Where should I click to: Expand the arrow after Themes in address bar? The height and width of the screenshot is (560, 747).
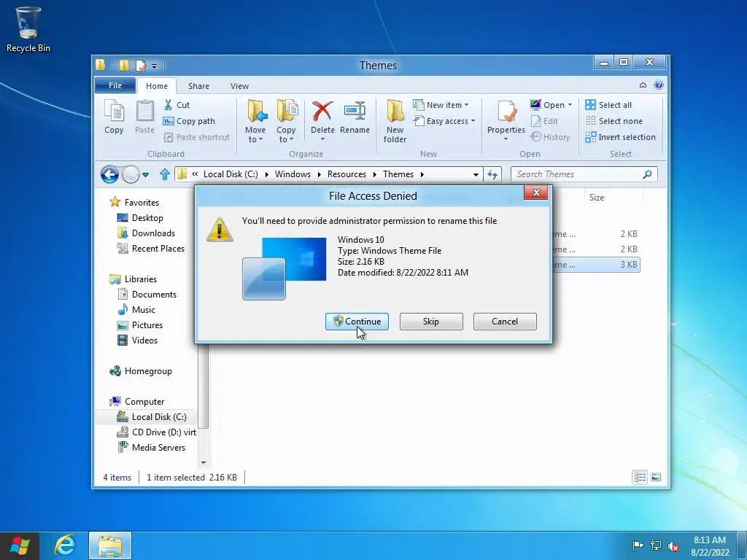click(x=422, y=174)
